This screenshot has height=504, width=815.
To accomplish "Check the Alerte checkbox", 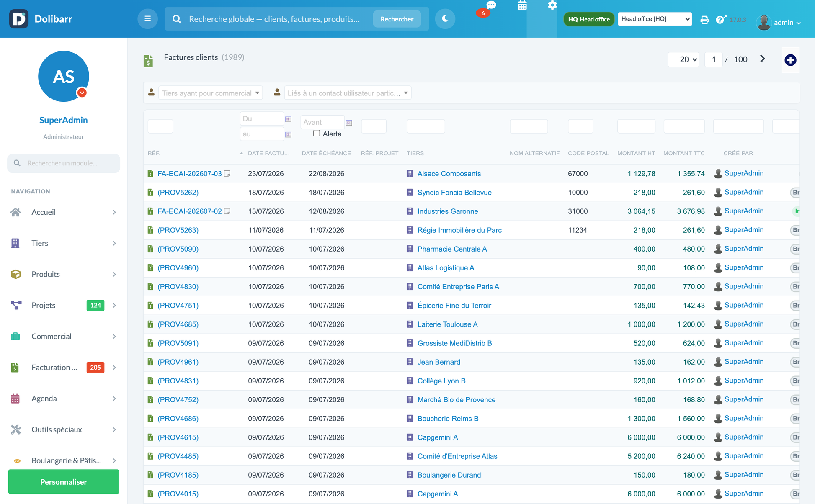I will (317, 134).
